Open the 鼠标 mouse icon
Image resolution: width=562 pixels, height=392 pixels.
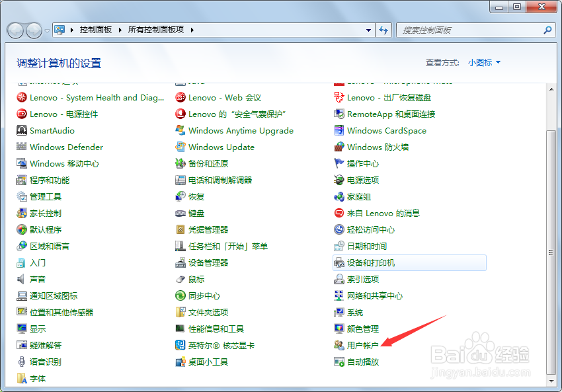(x=181, y=279)
